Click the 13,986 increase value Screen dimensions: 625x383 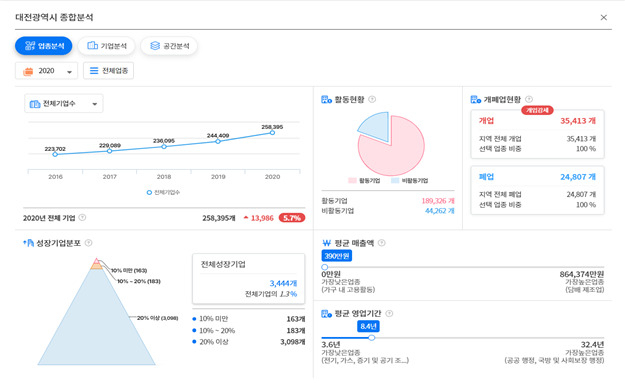(262, 218)
